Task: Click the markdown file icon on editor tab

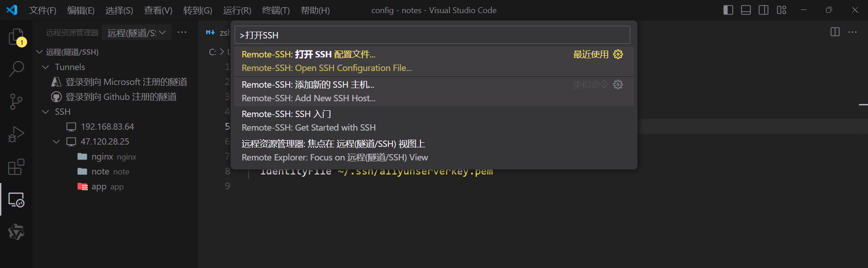Action: (x=210, y=33)
